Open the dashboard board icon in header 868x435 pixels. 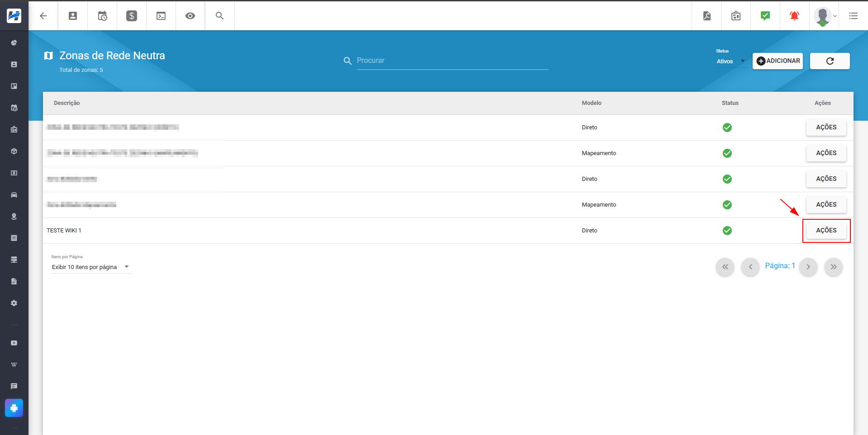click(736, 16)
